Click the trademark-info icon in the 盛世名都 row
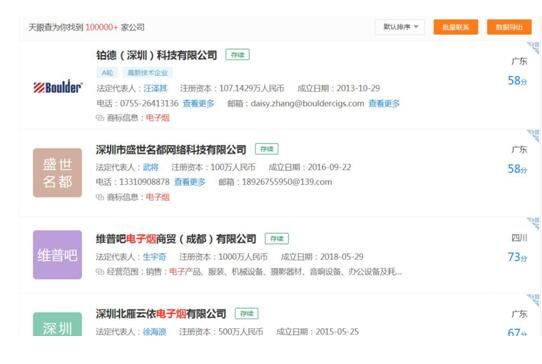 click(x=100, y=197)
